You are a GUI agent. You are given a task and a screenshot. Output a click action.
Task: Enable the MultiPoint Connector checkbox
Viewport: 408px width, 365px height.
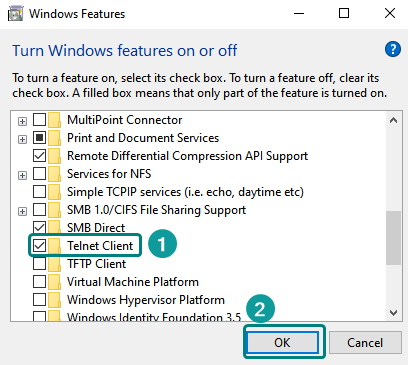coord(39,120)
